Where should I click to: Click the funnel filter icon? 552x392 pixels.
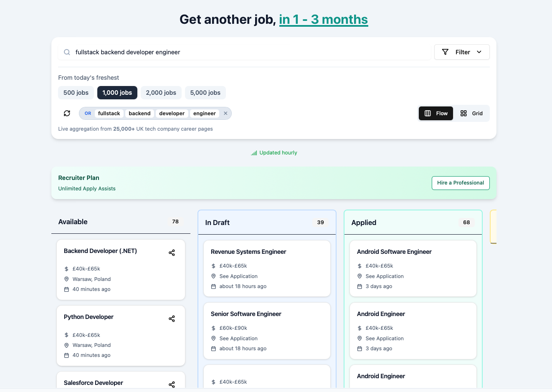pos(445,52)
